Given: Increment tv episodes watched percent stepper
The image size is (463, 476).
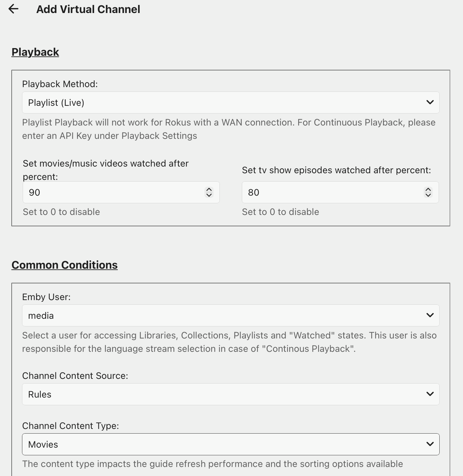Looking at the screenshot, I should 428,190.
